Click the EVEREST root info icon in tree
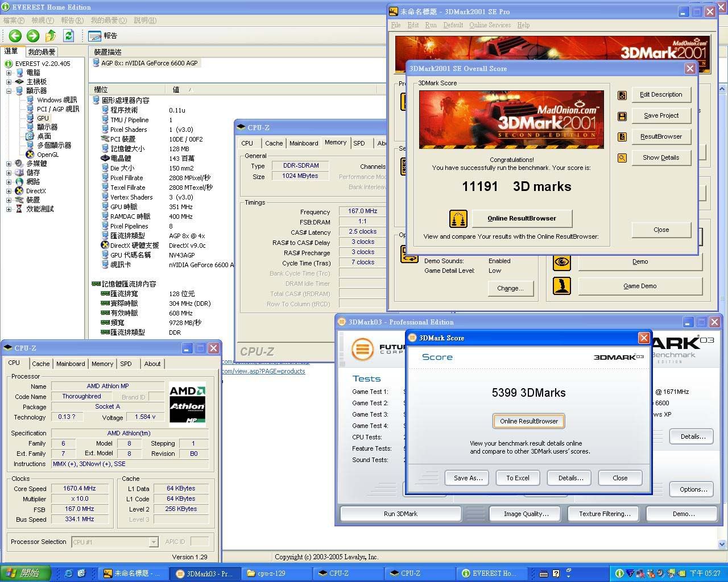 (9, 64)
